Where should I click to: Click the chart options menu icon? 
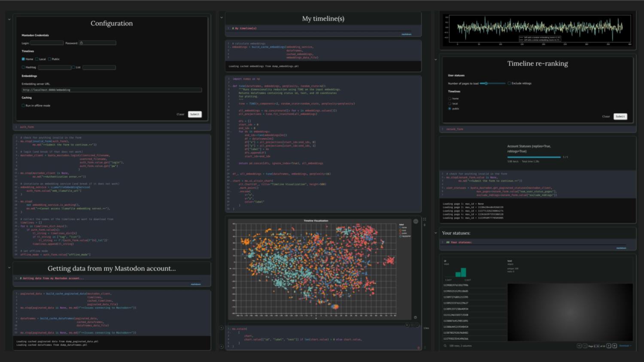[x=416, y=221]
